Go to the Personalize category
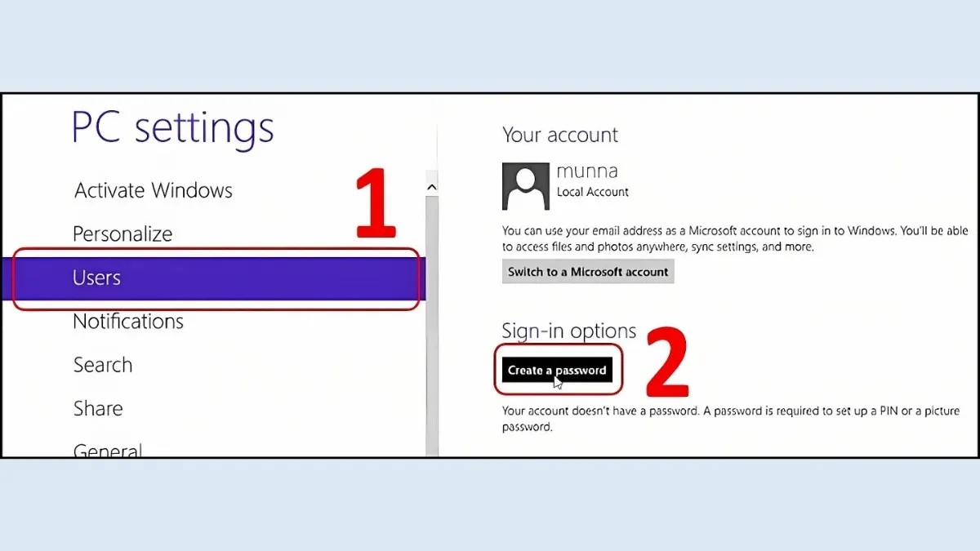 tap(122, 234)
